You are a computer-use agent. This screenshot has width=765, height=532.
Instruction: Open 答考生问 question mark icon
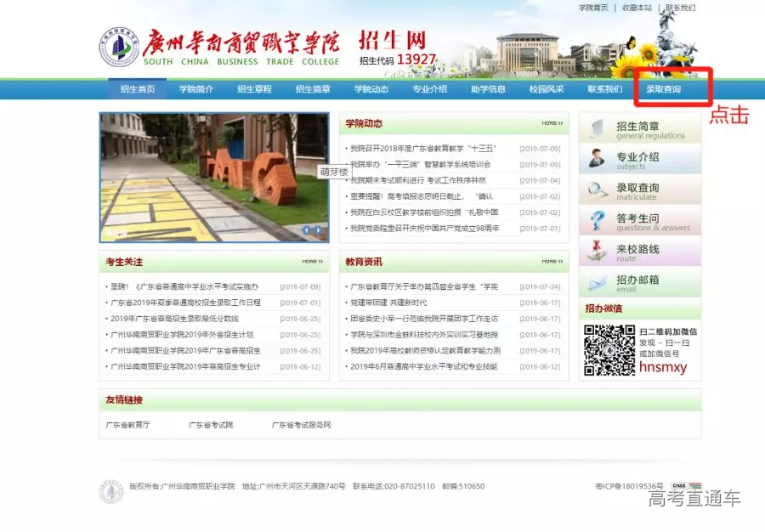[598, 221]
